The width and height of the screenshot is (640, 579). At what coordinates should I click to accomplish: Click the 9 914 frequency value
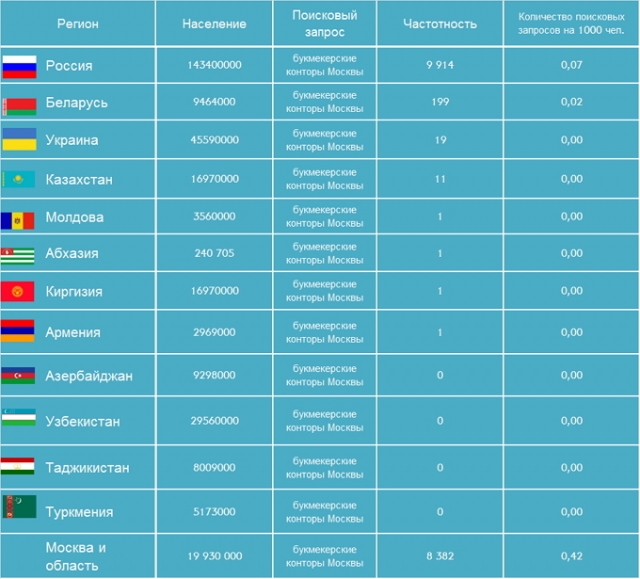[440, 64]
